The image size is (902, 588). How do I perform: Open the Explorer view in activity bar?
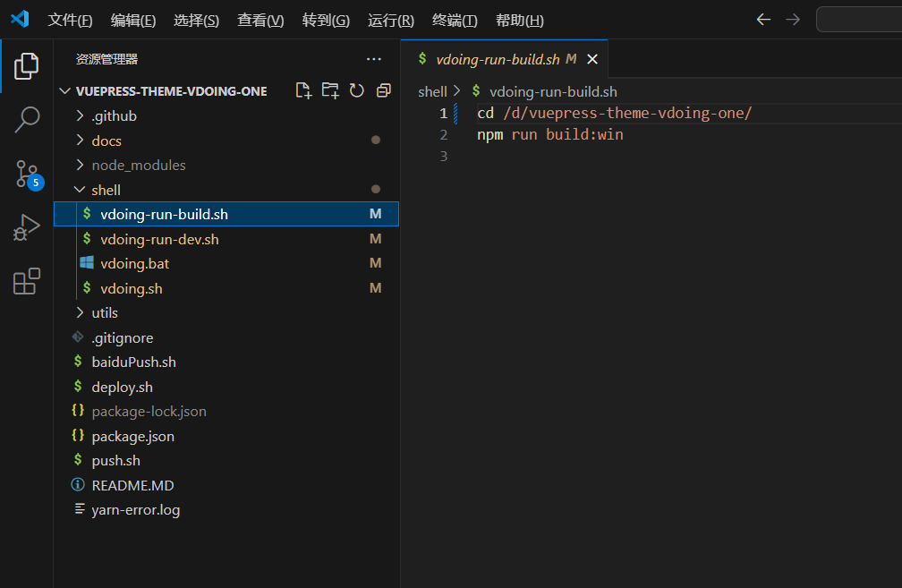(x=27, y=66)
